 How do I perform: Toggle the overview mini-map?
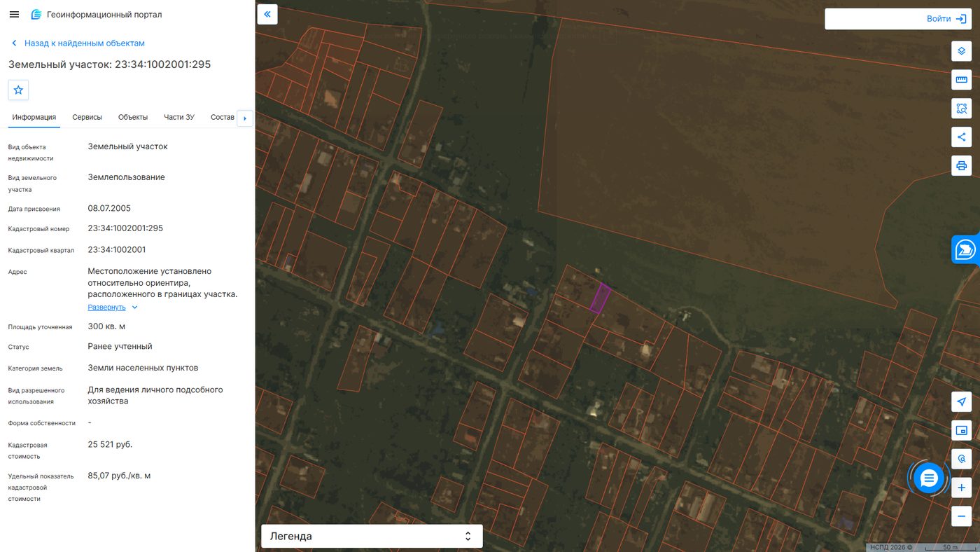point(961,430)
